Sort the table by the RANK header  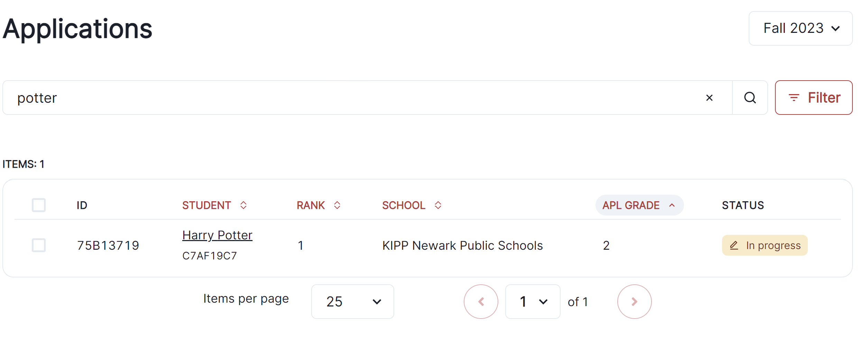311,205
